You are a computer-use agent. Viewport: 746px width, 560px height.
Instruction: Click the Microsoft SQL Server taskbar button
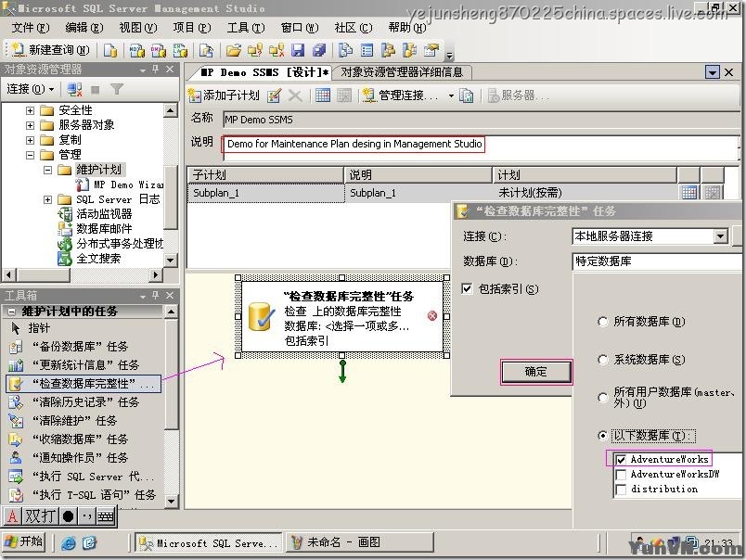[x=209, y=543]
